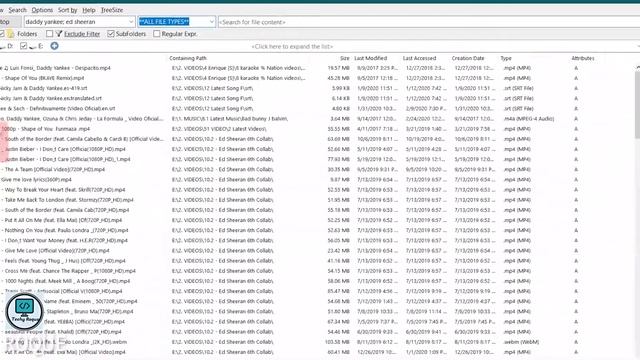
Task: Click the funnel icon beside Exclude Filter
Action: point(59,34)
